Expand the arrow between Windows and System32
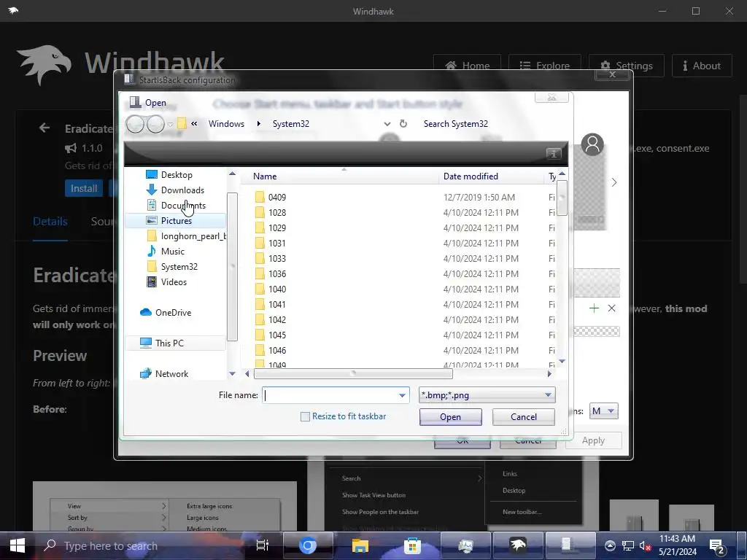 (x=259, y=124)
